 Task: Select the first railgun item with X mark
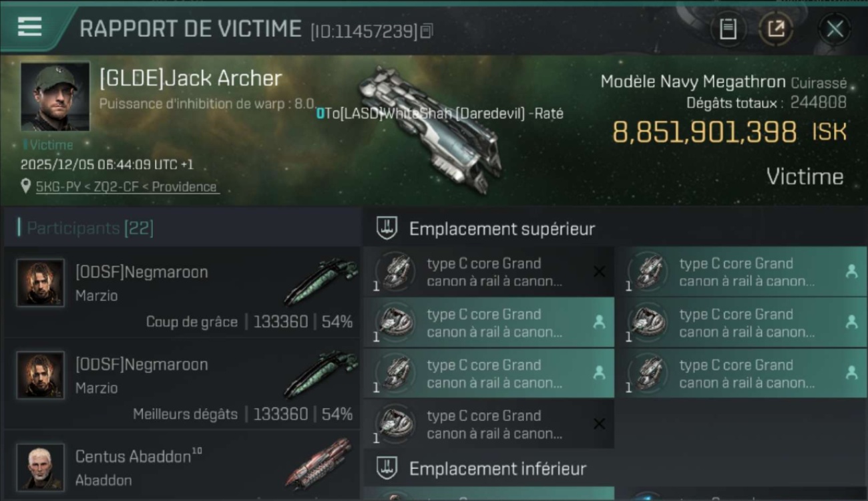coord(489,272)
